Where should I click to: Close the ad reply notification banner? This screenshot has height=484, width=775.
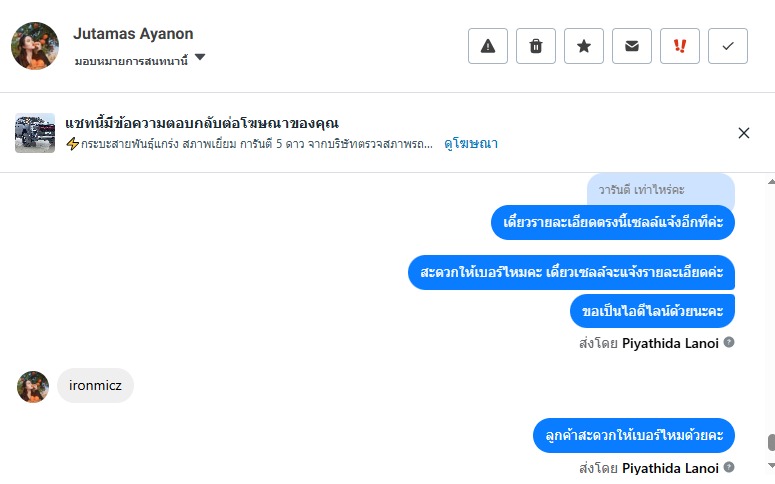click(x=744, y=133)
